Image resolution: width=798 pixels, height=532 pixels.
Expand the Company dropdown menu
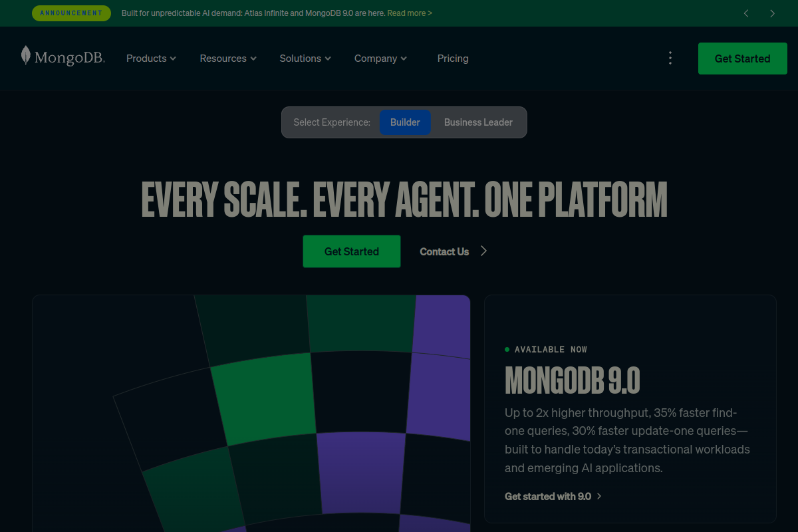click(x=380, y=59)
